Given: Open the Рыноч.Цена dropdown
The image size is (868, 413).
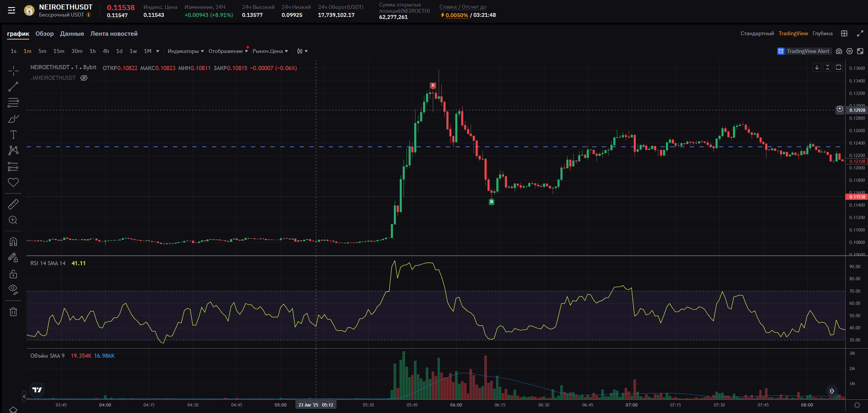Looking at the screenshot, I should coord(270,51).
